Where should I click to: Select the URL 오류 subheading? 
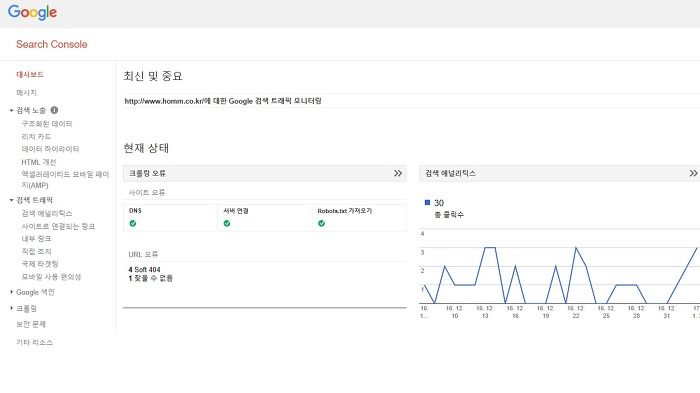pyautogui.click(x=143, y=254)
